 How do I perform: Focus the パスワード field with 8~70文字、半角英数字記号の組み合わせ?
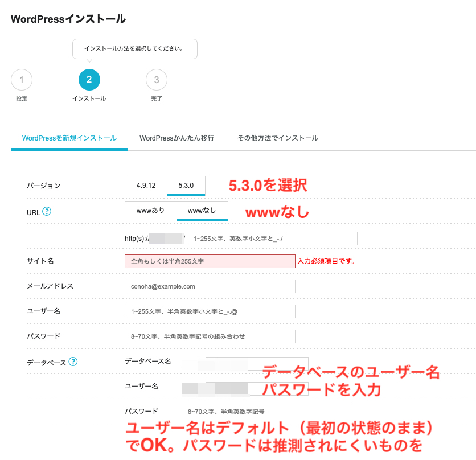tap(210, 336)
